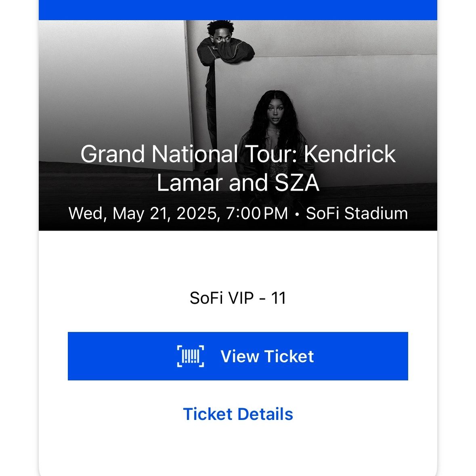Image resolution: width=476 pixels, height=476 pixels.
Task: Open the Ticket Details link
Action: [238, 414]
